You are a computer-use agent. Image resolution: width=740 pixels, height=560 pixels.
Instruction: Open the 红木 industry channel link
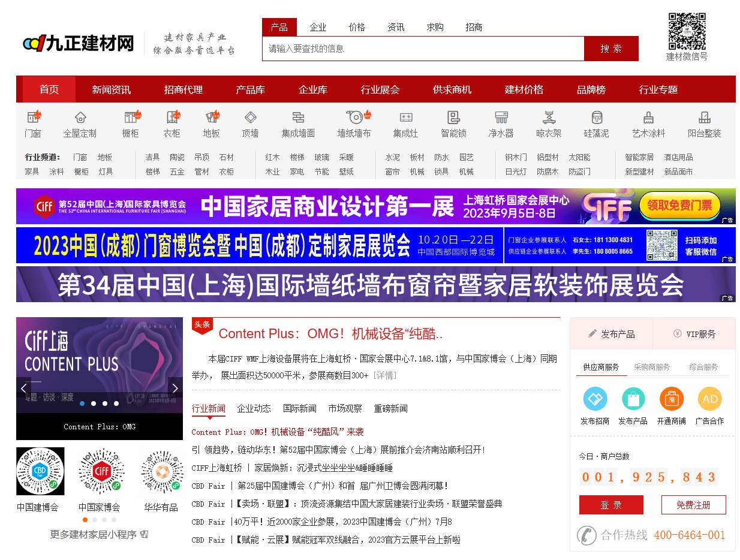click(x=272, y=157)
